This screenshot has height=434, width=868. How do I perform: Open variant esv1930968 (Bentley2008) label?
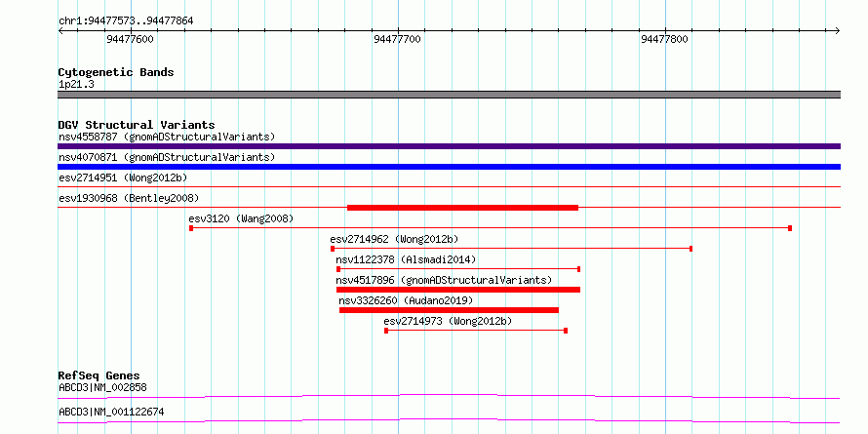[x=129, y=198]
